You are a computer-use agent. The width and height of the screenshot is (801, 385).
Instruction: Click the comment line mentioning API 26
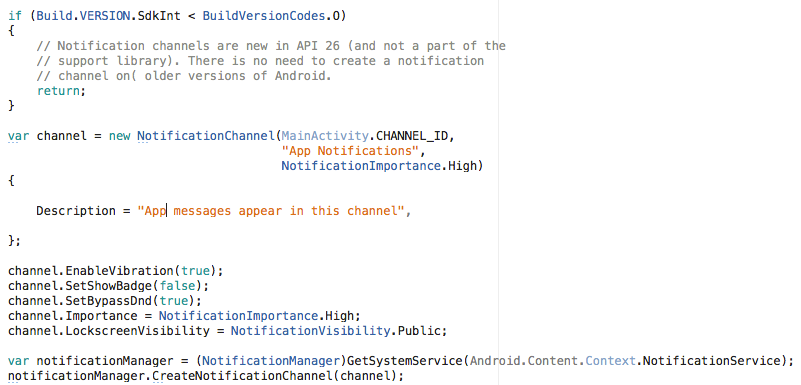[x=271, y=46]
